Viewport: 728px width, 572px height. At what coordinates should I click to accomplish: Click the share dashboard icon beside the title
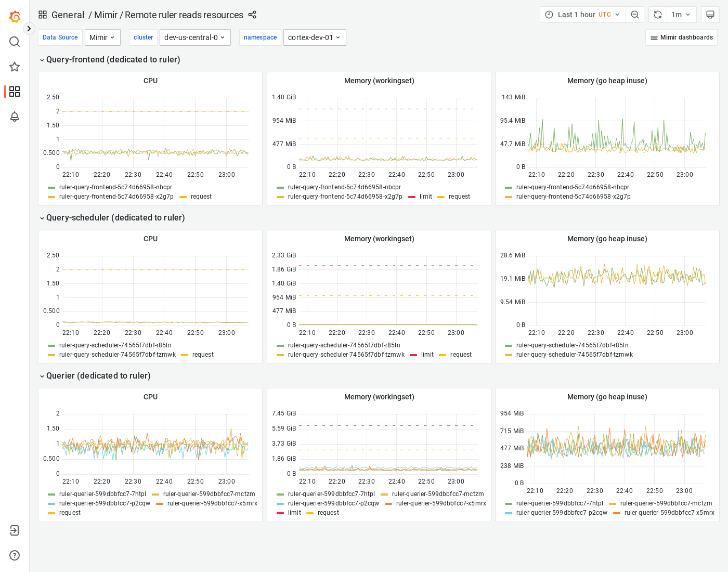252,15
